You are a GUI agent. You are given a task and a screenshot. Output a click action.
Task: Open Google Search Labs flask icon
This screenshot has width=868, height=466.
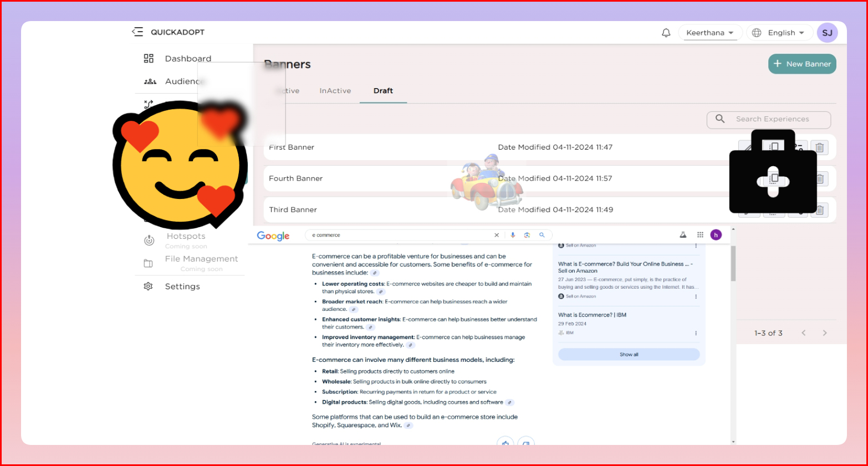point(683,235)
